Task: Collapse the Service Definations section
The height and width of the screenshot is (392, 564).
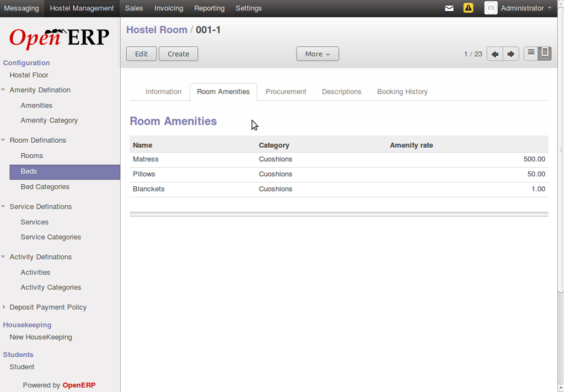Action: click(x=3, y=206)
